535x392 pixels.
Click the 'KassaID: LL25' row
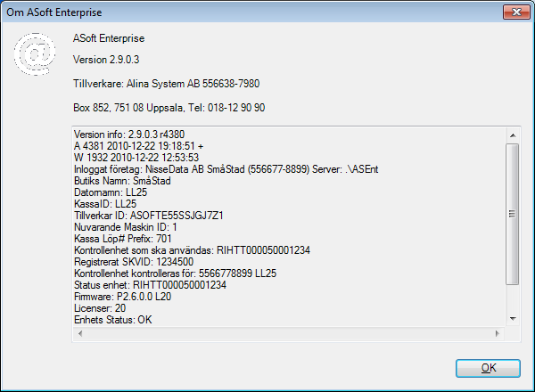pyautogui.click(x=105, y=204)
